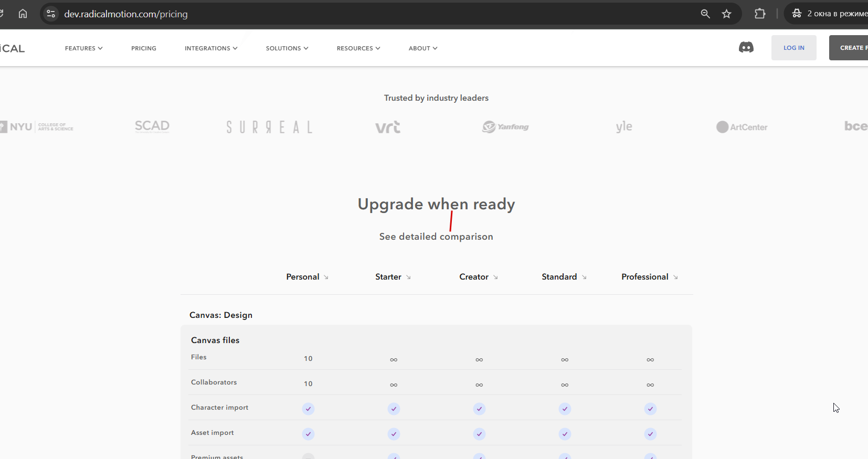Expand the Features menu
The width and height of the screenshot is (868, 459).
[x=84, y=48]
